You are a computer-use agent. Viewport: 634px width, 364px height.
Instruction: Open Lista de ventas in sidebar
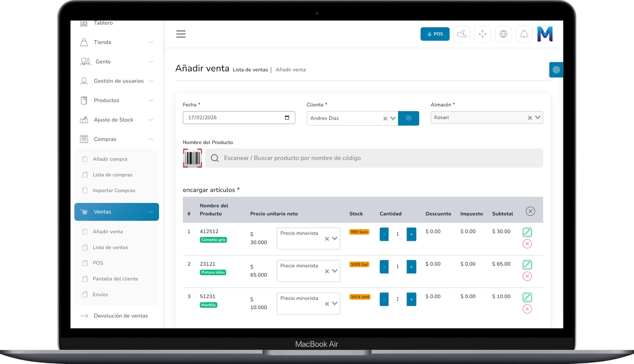pyautogui.click(x=110, y=248)
